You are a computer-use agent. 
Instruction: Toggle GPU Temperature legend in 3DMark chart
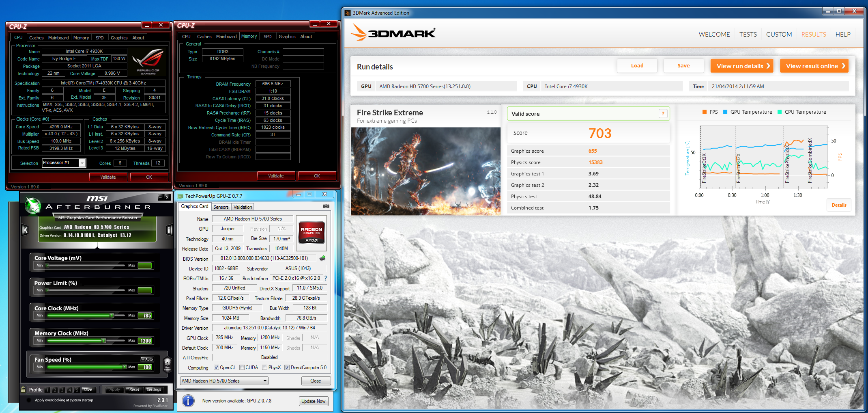pos(748,112)
